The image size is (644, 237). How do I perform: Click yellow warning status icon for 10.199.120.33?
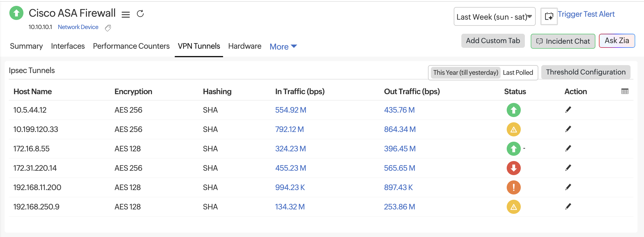tap(513, 129)
